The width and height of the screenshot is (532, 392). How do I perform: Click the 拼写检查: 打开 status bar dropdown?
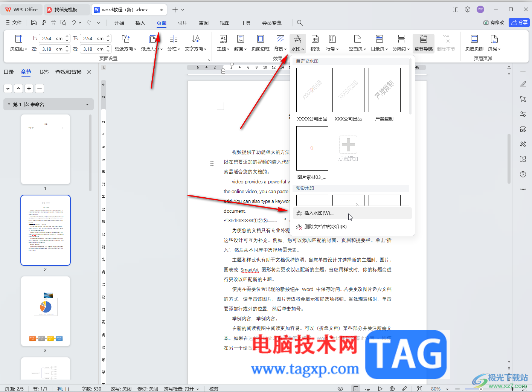[181, 389]
